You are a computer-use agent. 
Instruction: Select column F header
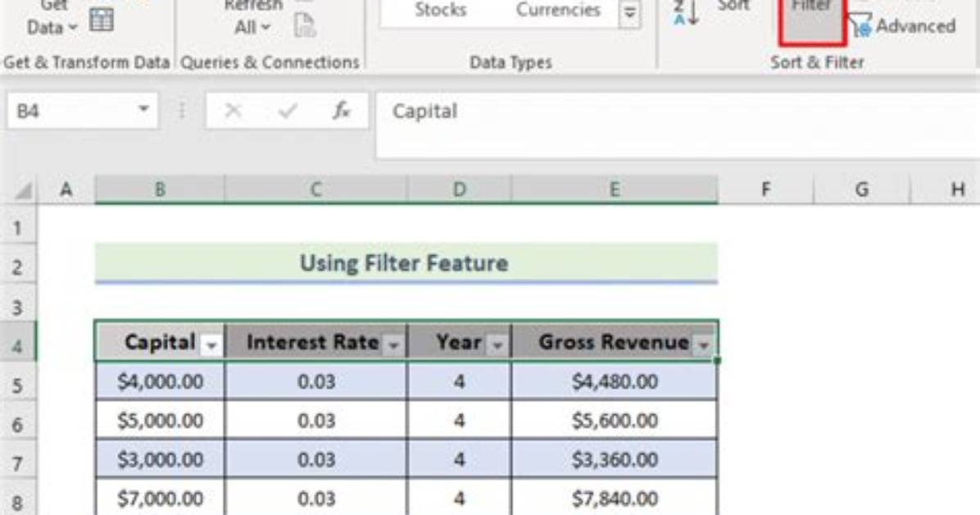766,189
